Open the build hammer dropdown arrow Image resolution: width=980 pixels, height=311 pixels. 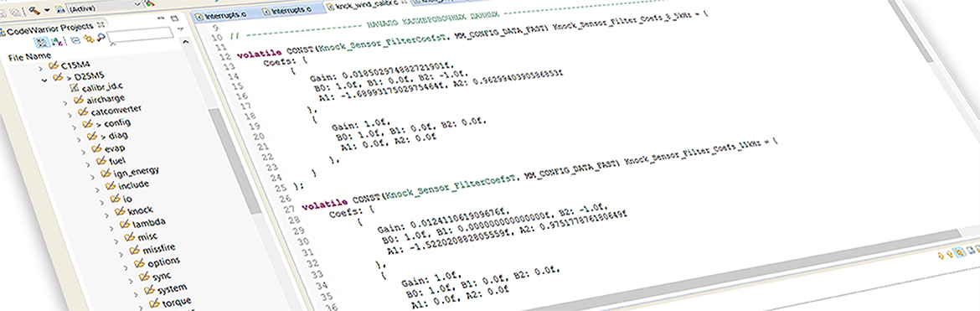click(x=47, y=10)
